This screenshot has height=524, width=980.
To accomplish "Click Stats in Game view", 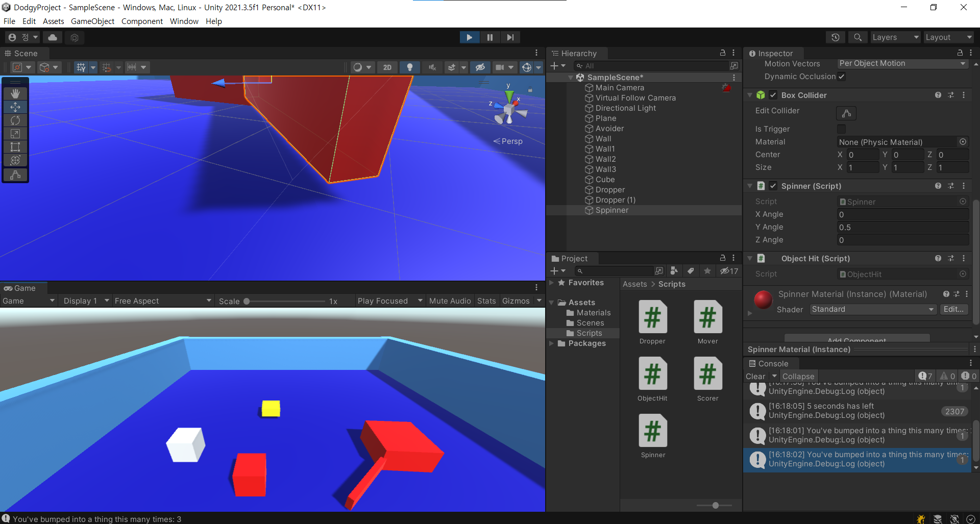I will (x=486, y=301).
